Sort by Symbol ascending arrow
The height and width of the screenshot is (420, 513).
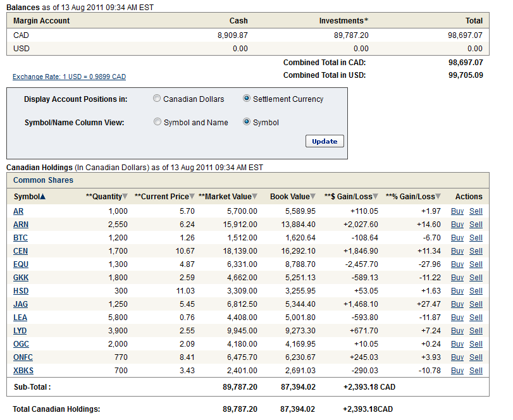tap(43, 197)
